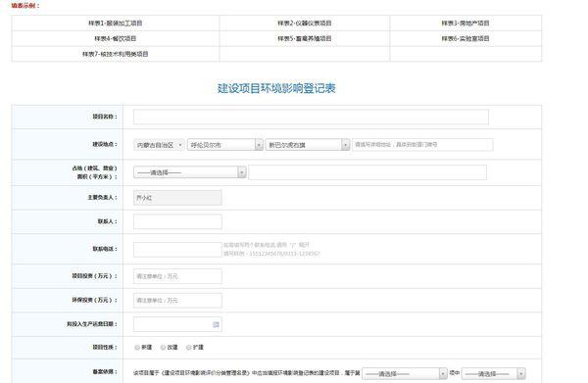Open the land area type 请选择 dropdown
Viewport: 588px width, 383px height.
pyautogui.click(x=190, y=172)
